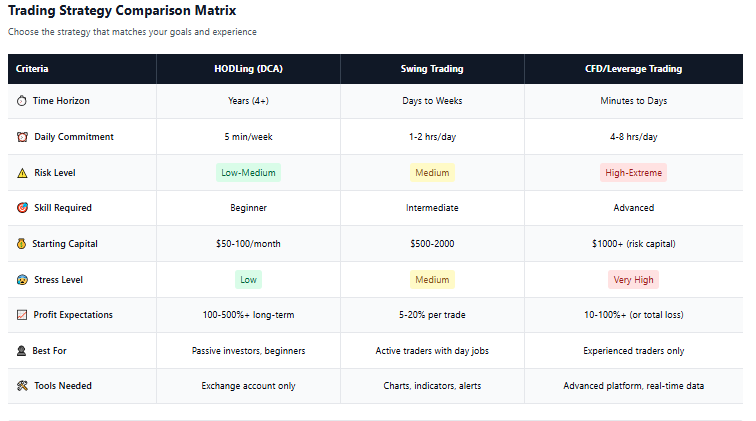Click the "Exchange account only" cell
Screen dimensions: 756x421
pos(248,386)
